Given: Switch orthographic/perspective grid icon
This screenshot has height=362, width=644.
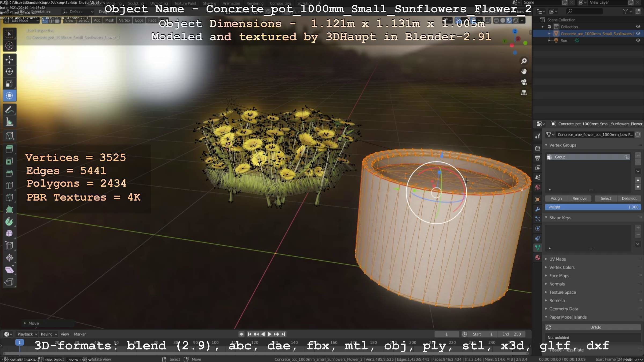Looking at the screenshot, I should (524, 93).
